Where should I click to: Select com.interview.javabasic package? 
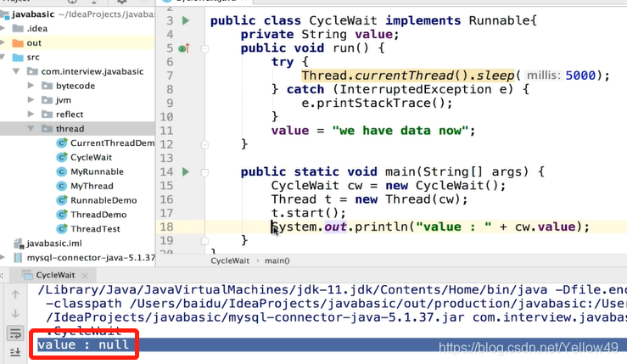(92, 71)
